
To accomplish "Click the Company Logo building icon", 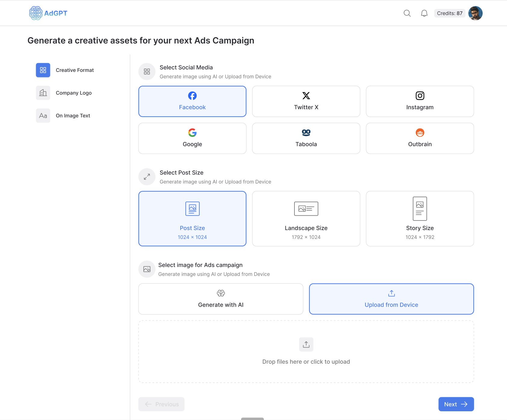I will [43, 93].
